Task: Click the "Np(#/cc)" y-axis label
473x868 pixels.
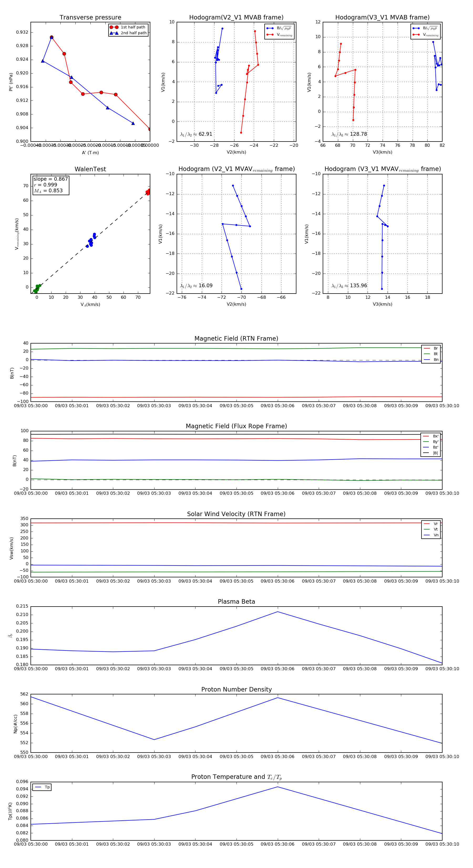Action: click(x=15, y=724)
